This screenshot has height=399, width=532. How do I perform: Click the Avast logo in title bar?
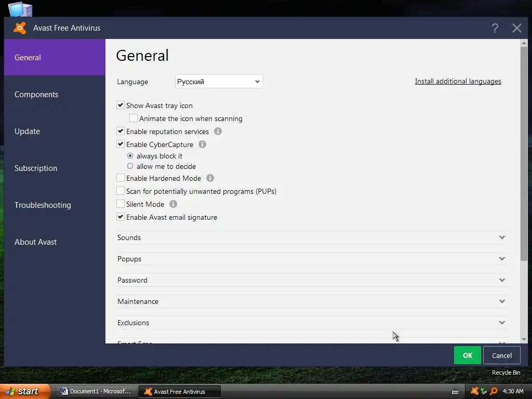coord(20,28)
